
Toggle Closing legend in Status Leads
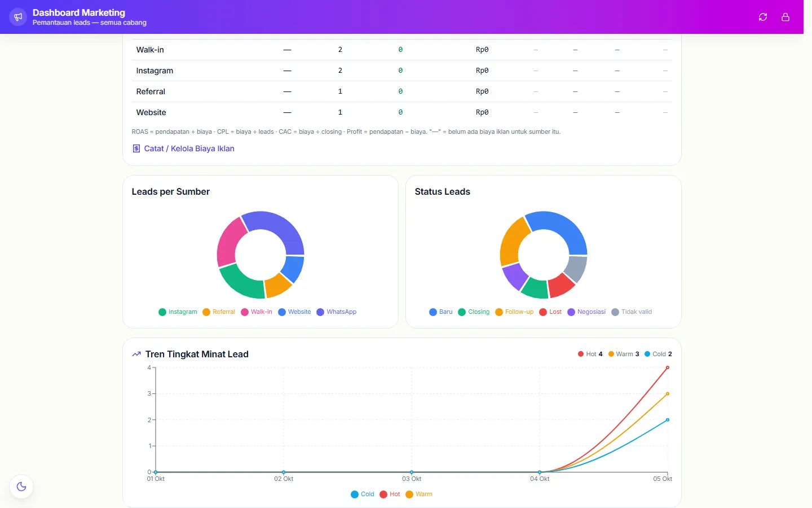tap(474, 312)
